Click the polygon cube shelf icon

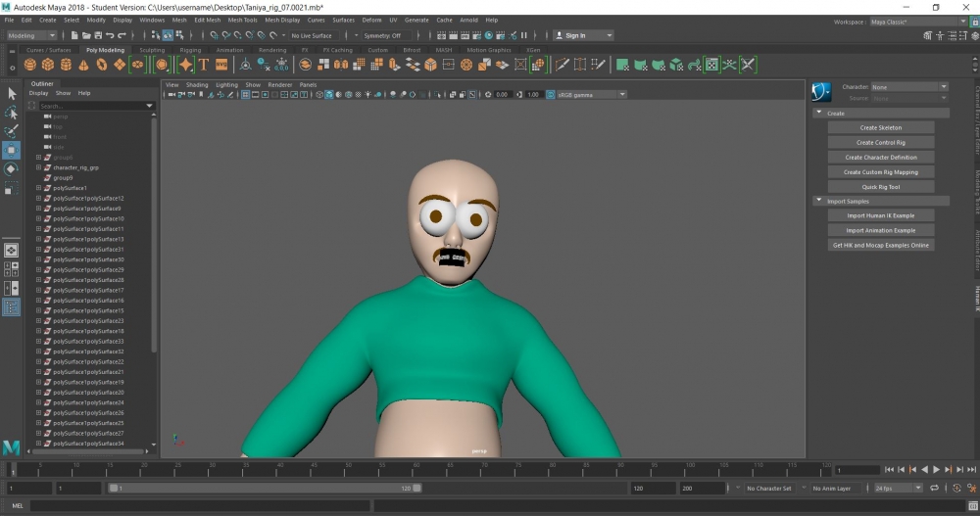[48, 65]
